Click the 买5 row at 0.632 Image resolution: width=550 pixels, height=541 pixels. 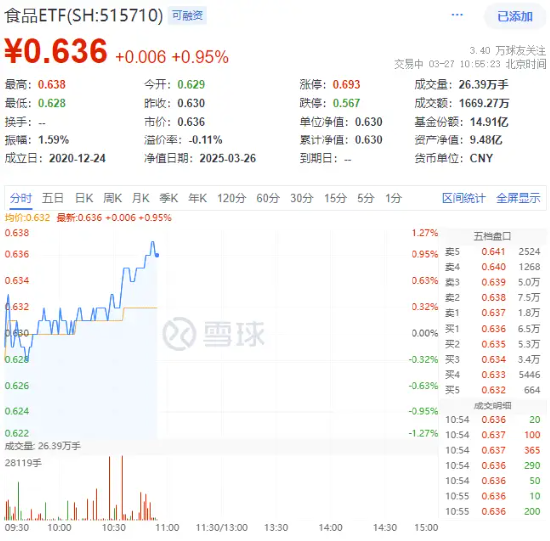492,390
